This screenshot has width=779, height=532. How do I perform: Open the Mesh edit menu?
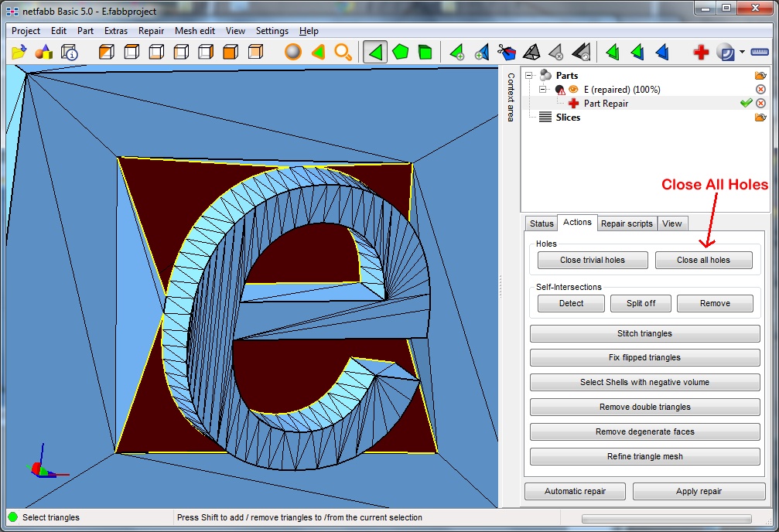[x=195, y=31]
